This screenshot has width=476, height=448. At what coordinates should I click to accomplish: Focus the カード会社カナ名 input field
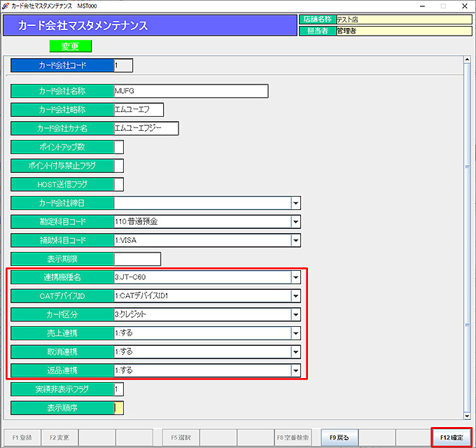[146, 128]
